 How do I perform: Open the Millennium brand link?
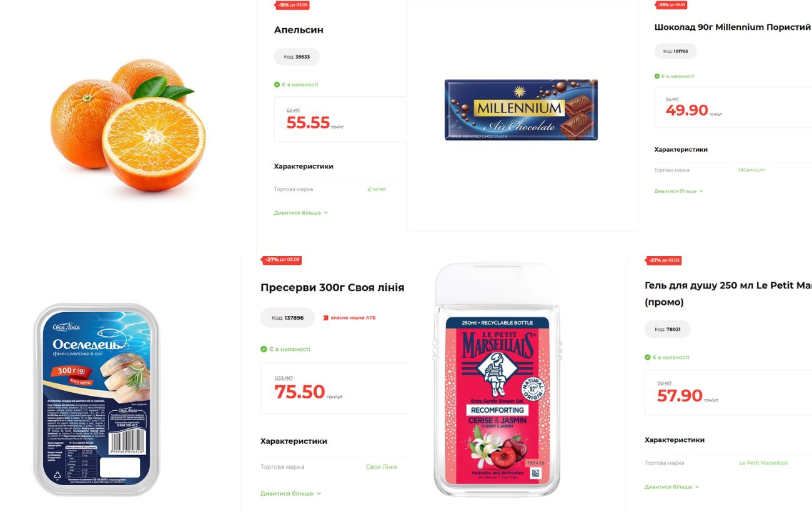[751, 170]
